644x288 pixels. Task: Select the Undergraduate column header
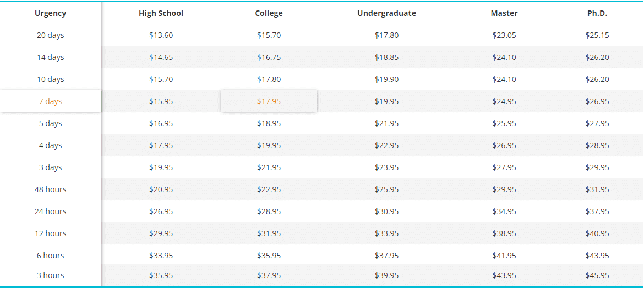coord(386,13)
